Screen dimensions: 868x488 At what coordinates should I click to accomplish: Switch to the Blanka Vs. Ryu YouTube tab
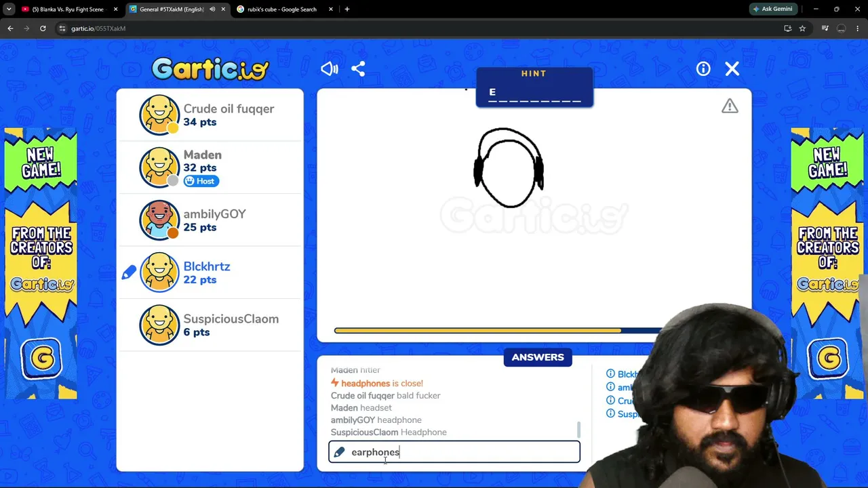click(68, 9)
